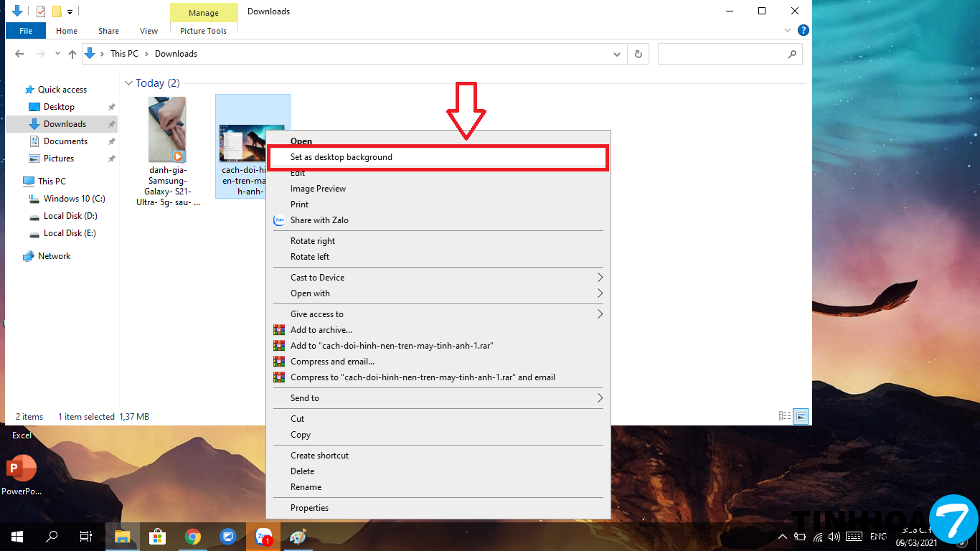Click the Back navigation arrow
Viewport: 980px width, 551px height.
[x=20, y=54]
